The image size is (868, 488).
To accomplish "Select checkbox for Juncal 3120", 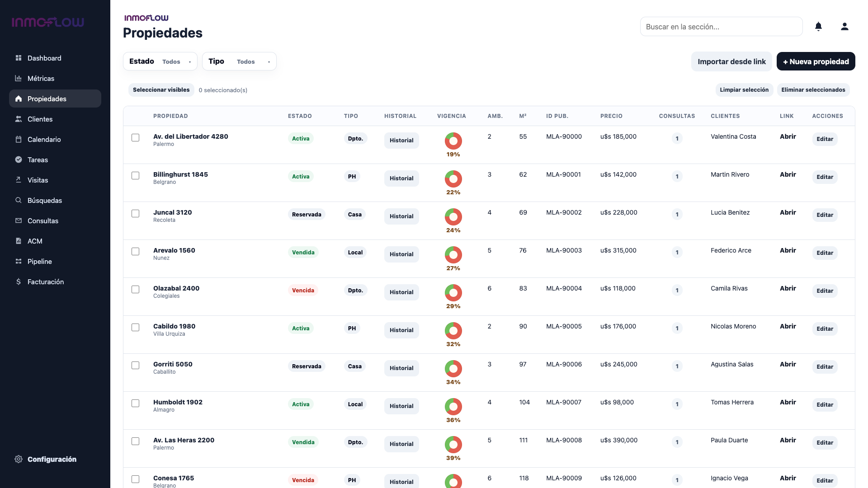I will click(x=135, y=213).
